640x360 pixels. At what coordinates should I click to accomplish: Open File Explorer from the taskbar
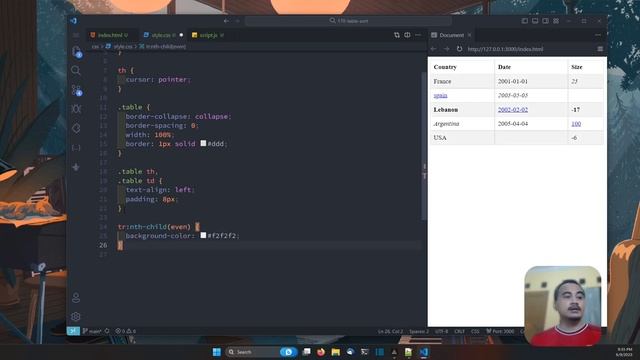[336, 352]
